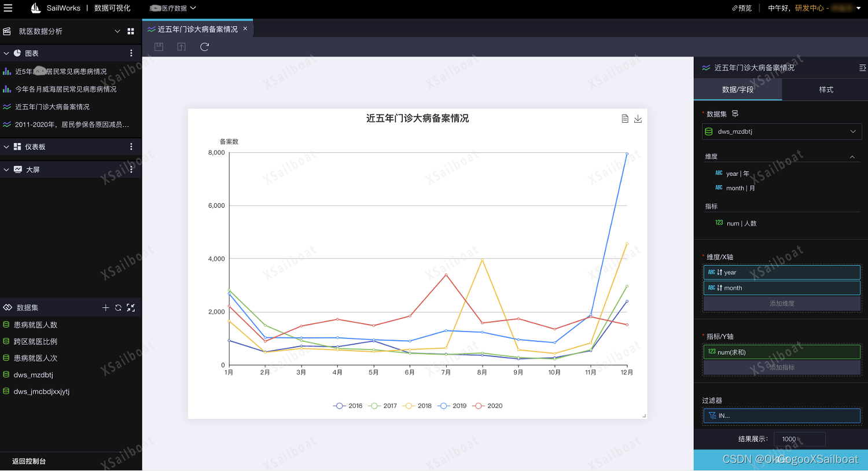Click the upload/publish icon in the toolbar
868x471 pixels.
[181, 47]
